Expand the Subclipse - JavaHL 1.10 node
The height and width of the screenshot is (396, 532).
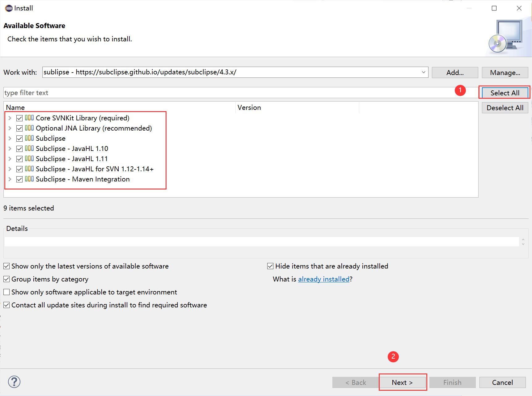tap(10, 148)
